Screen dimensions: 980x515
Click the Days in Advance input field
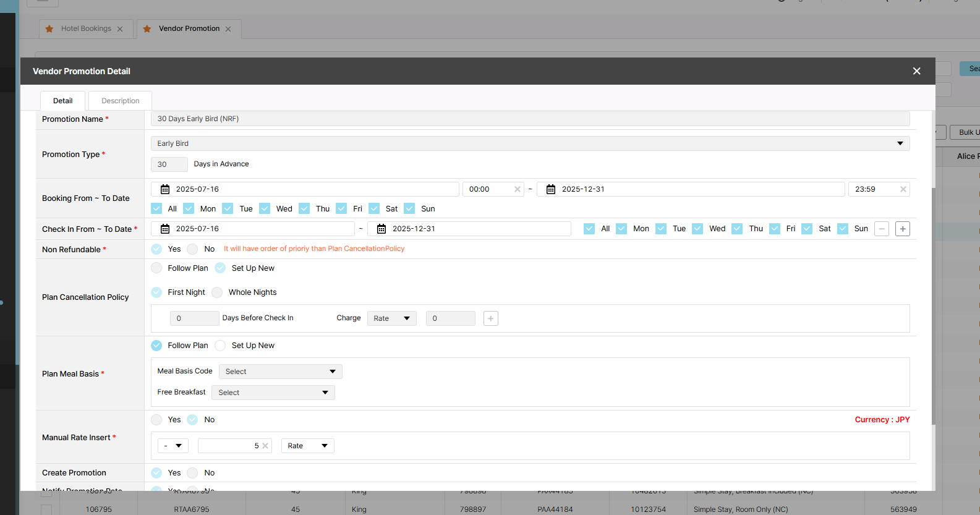tap(169, 164)
